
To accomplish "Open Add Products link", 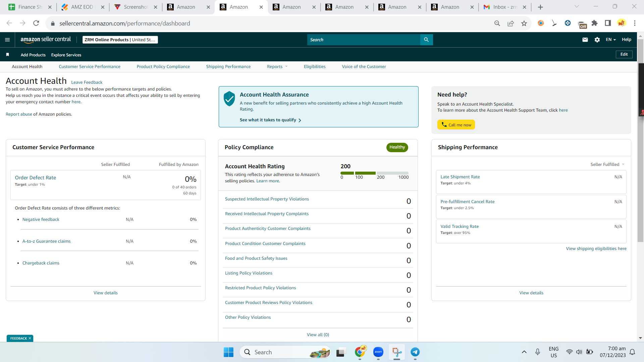I will click(x=33, y=55).
